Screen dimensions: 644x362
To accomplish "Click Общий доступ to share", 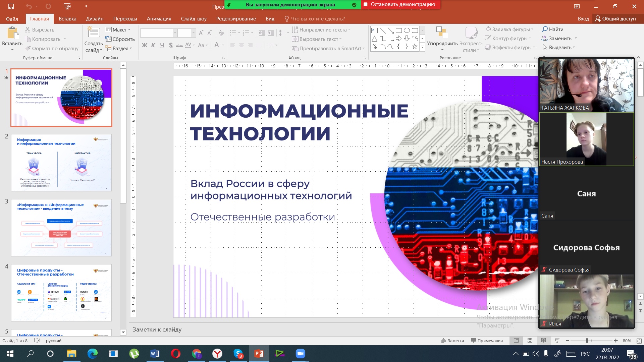I will (615, 19).
